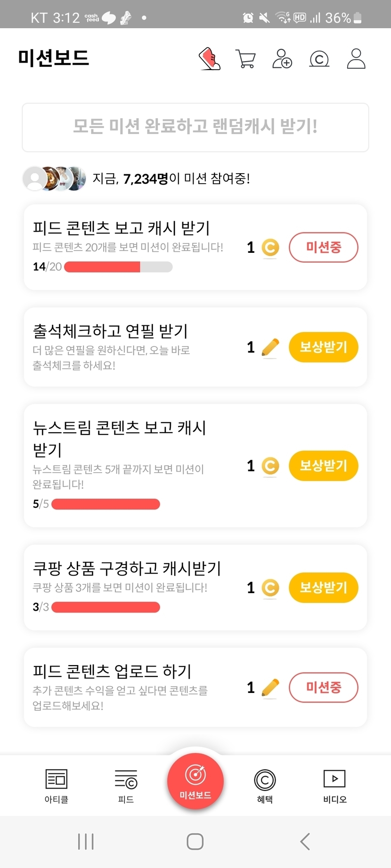Tap coin icon on Coupang mission
Screen dimensions: 391x868
click(270, 587)
